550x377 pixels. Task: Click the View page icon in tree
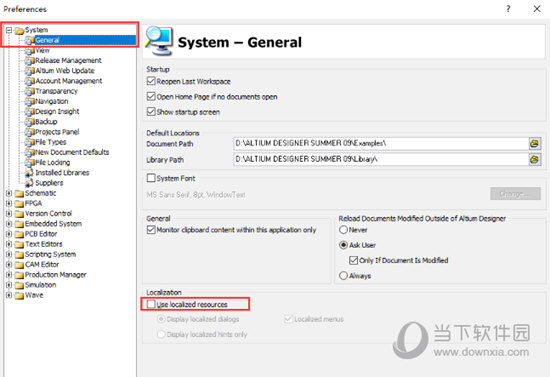click(x=30, y=51)
